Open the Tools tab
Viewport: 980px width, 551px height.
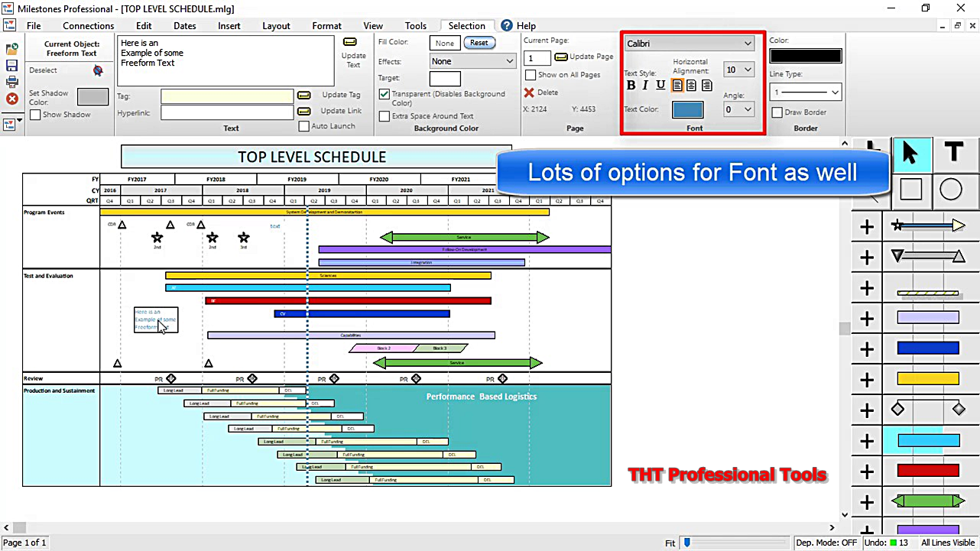pyautogui.click(x=416, y=25)
